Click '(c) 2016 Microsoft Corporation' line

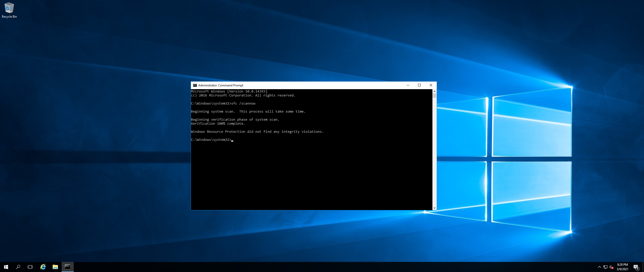tap(243, 95)
